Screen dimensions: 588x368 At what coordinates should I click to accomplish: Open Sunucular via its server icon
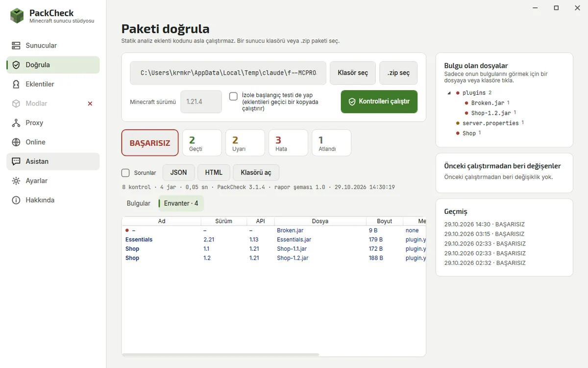pyautogui.click(x=16, y=46)
